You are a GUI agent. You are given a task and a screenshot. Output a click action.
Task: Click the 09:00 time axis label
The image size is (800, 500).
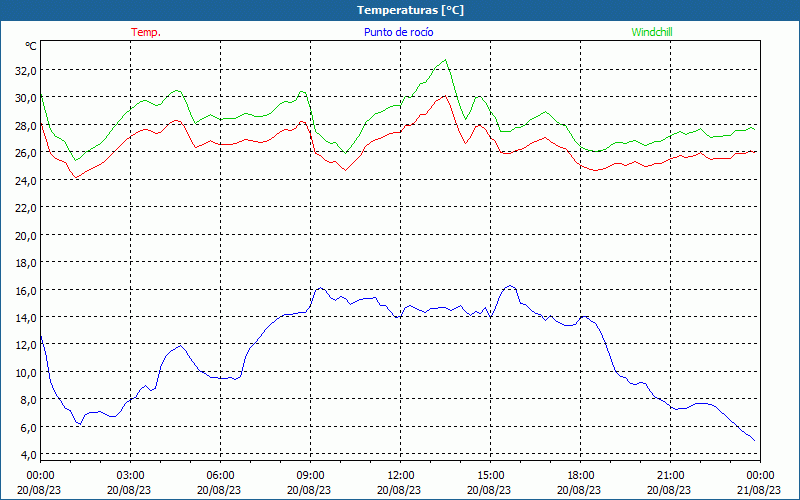[x=310, y=476]
